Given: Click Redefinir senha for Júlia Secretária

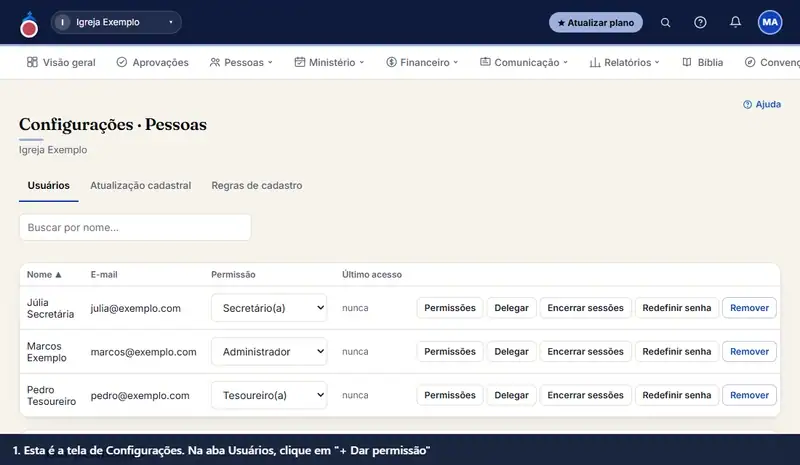Looking at the screenshot, I should click(677, 308).
